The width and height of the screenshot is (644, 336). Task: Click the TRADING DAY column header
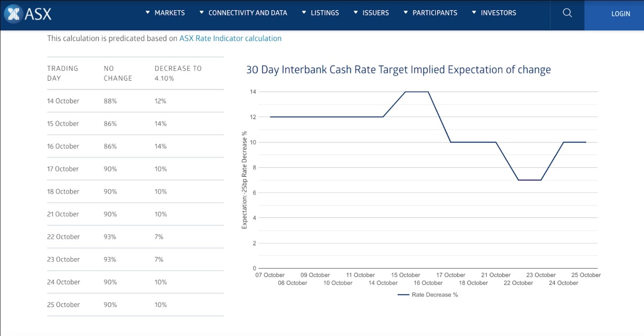point(63,73)
